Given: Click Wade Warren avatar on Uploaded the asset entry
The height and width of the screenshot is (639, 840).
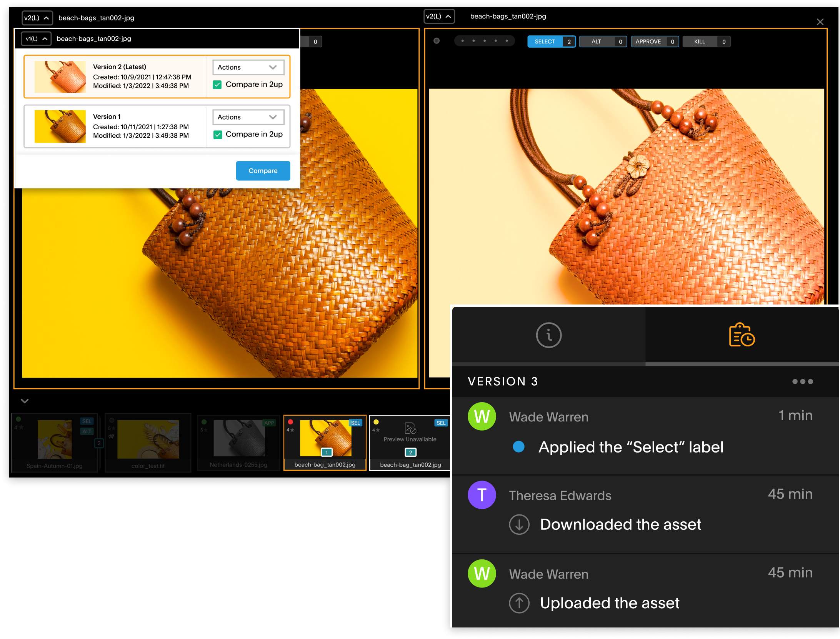Looking at the screenshot, I should click(482, 573).
